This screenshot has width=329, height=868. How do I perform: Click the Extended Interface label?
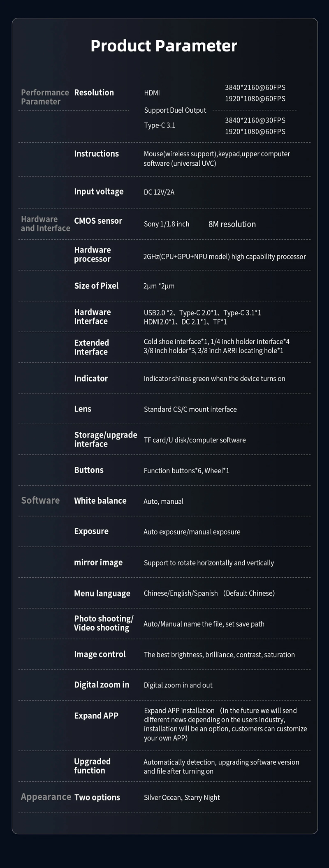click(91, 347)
